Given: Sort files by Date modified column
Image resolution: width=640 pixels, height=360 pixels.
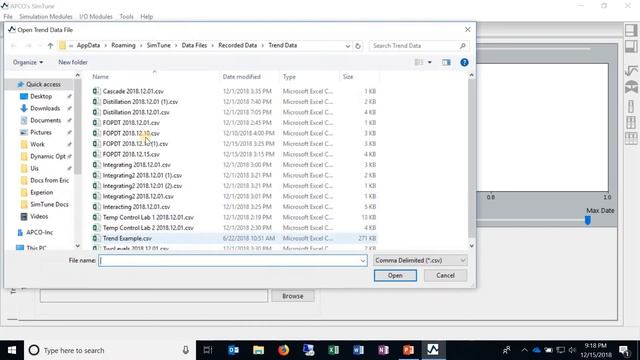Looking at the screenshot, I should [242, 77].
